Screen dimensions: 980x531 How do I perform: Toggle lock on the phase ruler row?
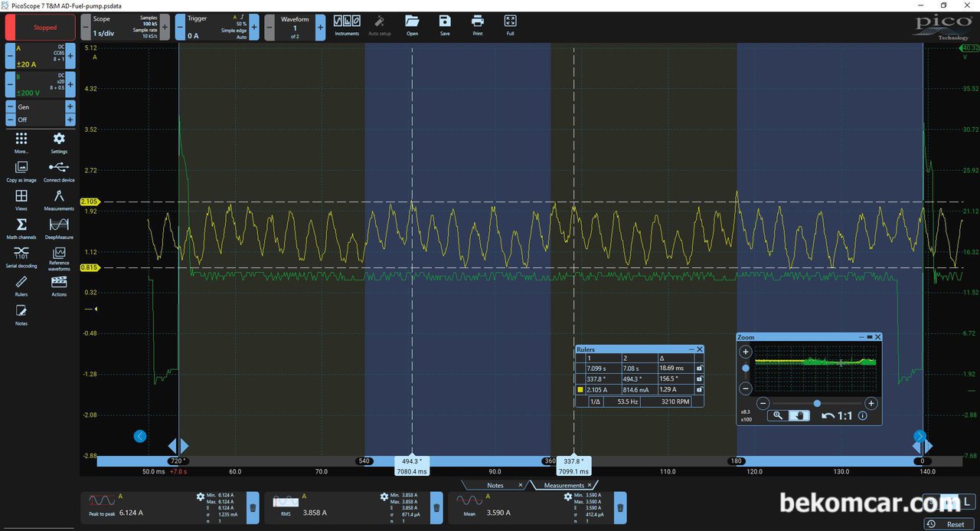[699, 379]
